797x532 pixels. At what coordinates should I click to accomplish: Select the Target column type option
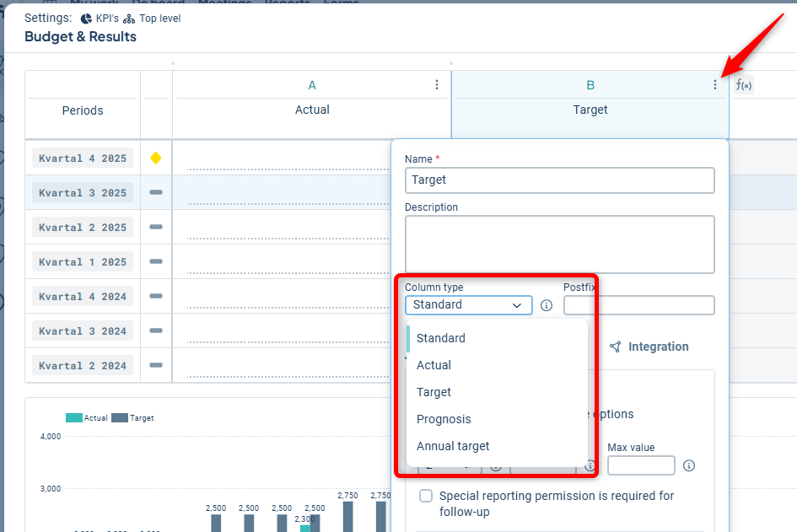tap(434, 392)
